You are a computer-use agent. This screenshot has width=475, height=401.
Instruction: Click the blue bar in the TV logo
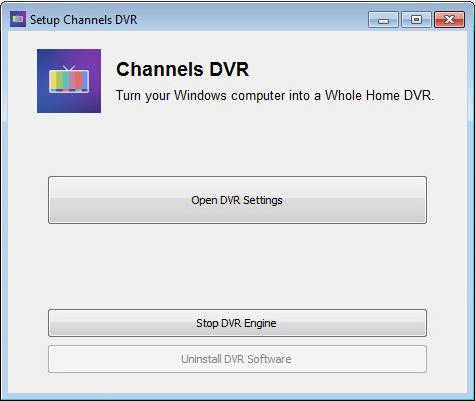[x=85, y=80]
